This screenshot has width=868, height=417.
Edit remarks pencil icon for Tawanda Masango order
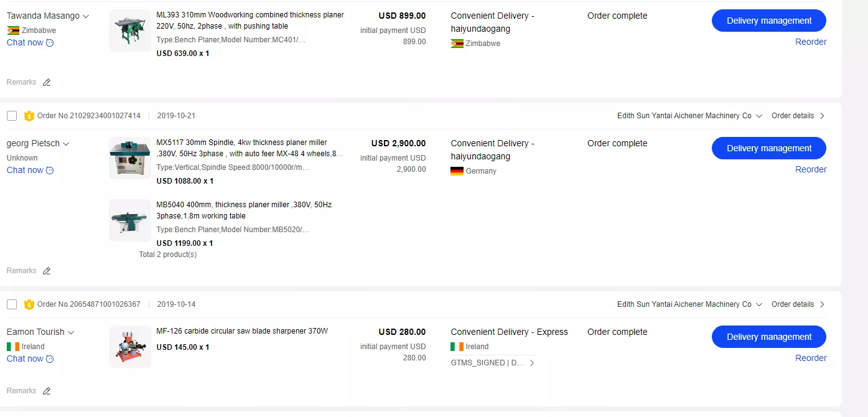[x=47, y=82]
